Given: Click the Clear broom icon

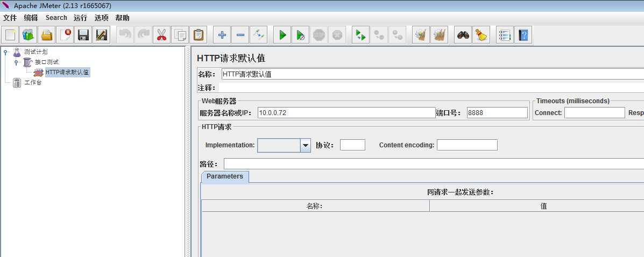Looking at the screenshot, I should pos(421,35).
